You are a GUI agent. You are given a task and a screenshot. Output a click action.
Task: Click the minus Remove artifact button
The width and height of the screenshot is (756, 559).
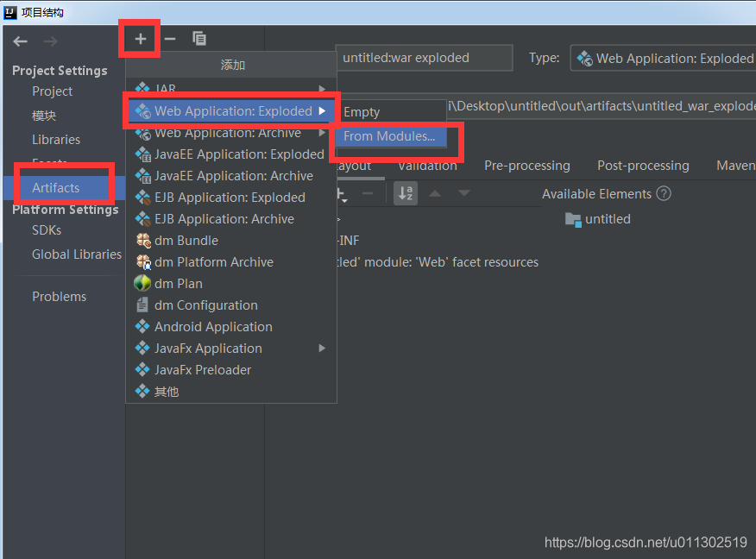[170, 39]
